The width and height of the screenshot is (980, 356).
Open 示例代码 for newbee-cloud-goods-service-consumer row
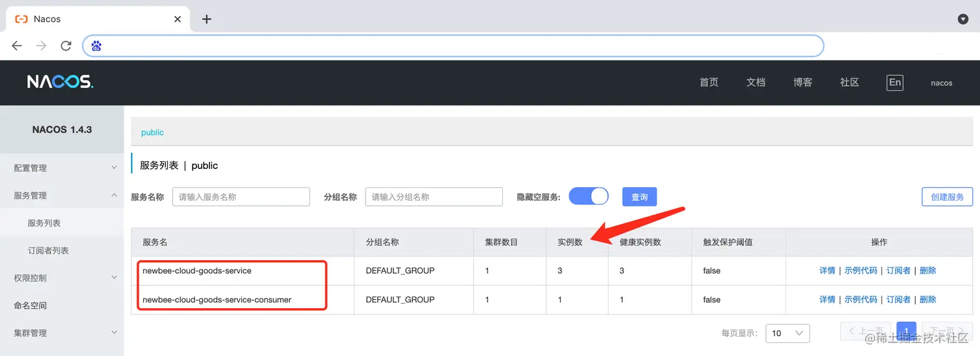tap(861, 300)
